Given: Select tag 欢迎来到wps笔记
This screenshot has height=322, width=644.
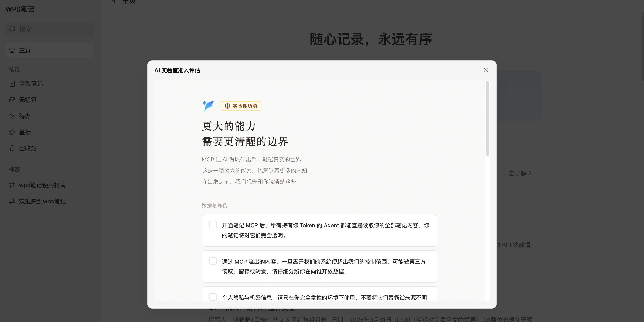Looking at the screenshot, I should 49,201.
